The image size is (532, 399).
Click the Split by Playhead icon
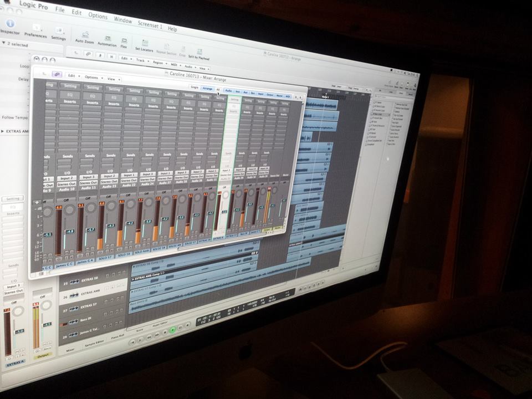pyautogui.click(x=199, y=52)
